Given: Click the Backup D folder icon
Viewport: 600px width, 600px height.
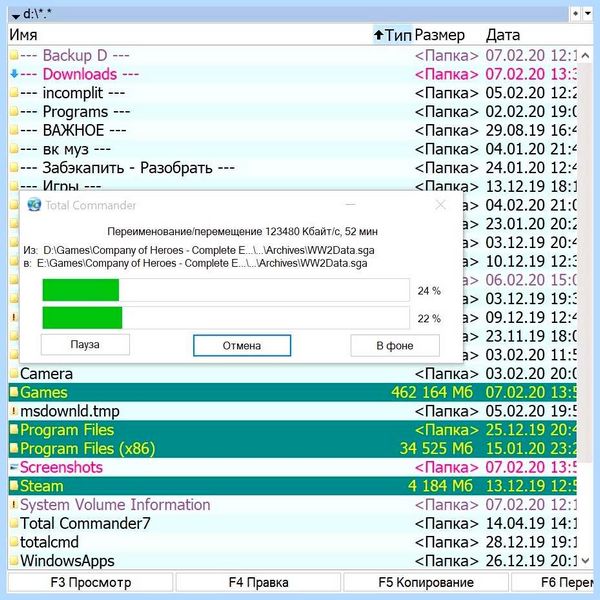Looking at the screenshot, I should tap(14, 55).
